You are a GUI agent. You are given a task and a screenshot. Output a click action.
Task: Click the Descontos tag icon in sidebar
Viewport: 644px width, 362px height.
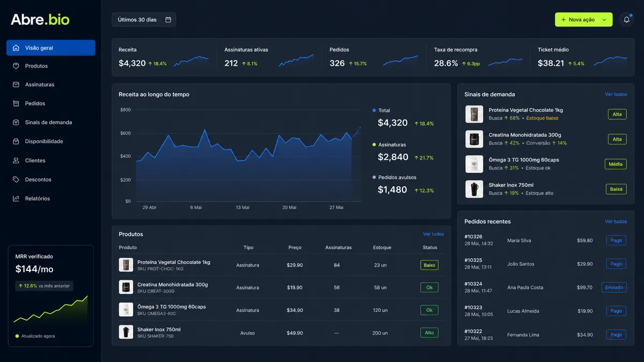(16, 180)
